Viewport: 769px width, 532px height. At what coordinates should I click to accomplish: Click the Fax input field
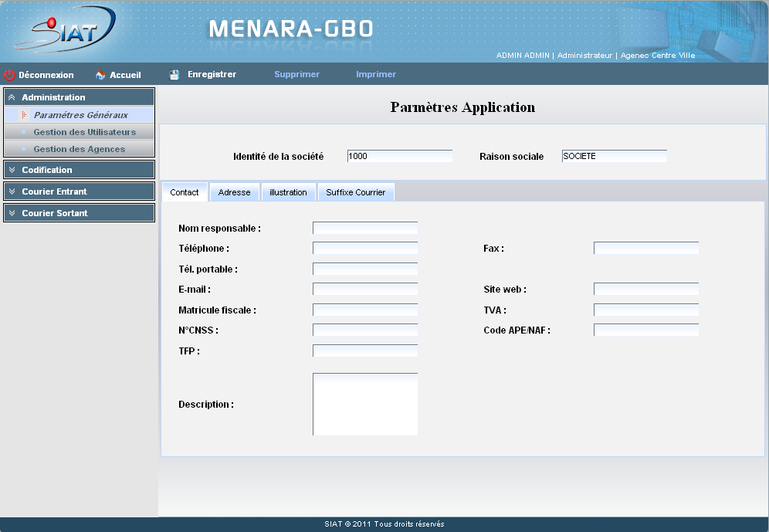click(646, 248)
